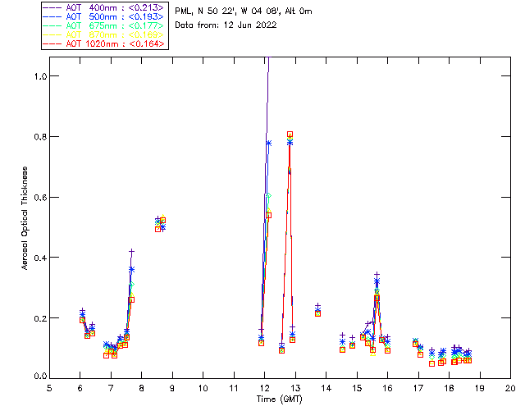Click the x-axis tick label 9
The image size is (525, 420).
tap(172, 388)
